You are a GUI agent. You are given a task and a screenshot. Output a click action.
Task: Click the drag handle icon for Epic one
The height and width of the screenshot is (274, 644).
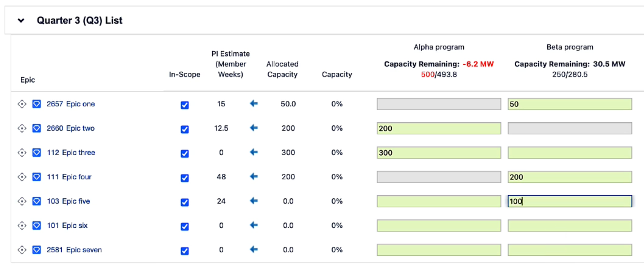(22, 104)
